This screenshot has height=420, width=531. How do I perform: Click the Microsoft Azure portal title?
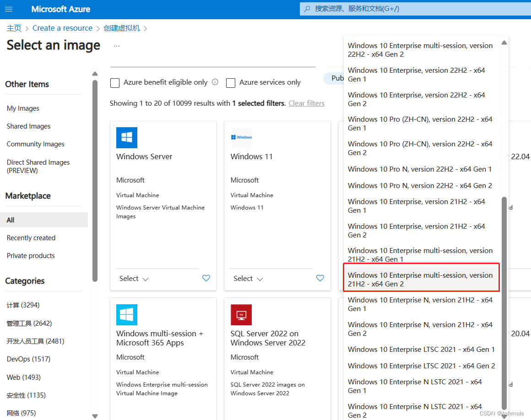point(60,9)
